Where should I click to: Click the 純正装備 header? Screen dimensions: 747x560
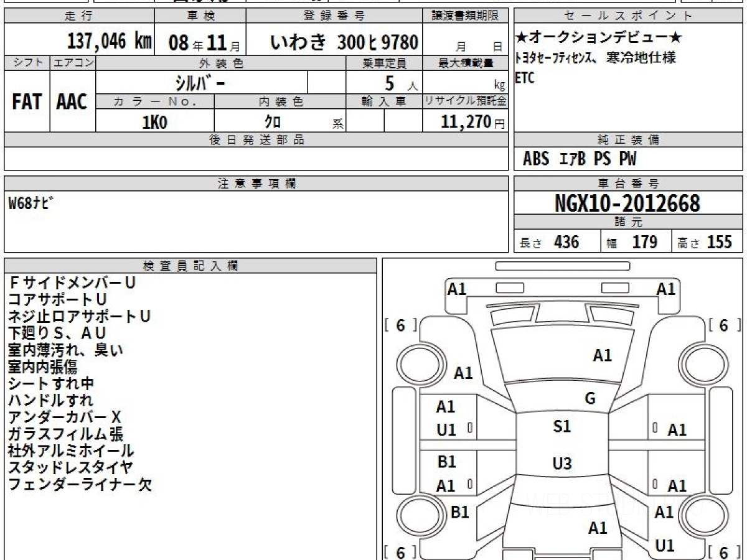[x=629, y=139]
